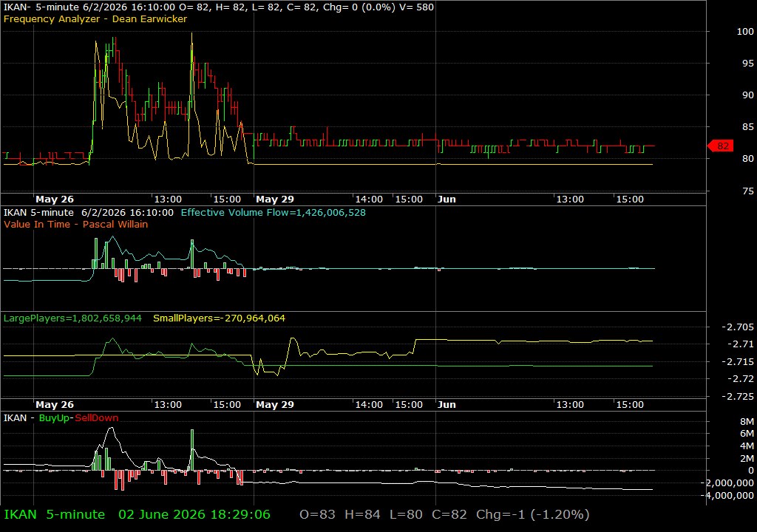Click the O=83 value in status bar

pyautogui.click(x=317, y=514)
